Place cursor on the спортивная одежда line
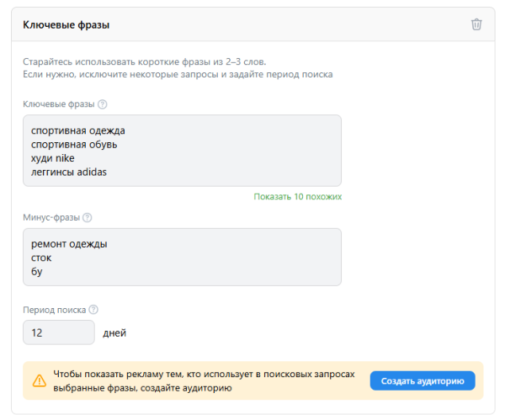This screenshot has width=505, height=420. click(77, 130)
